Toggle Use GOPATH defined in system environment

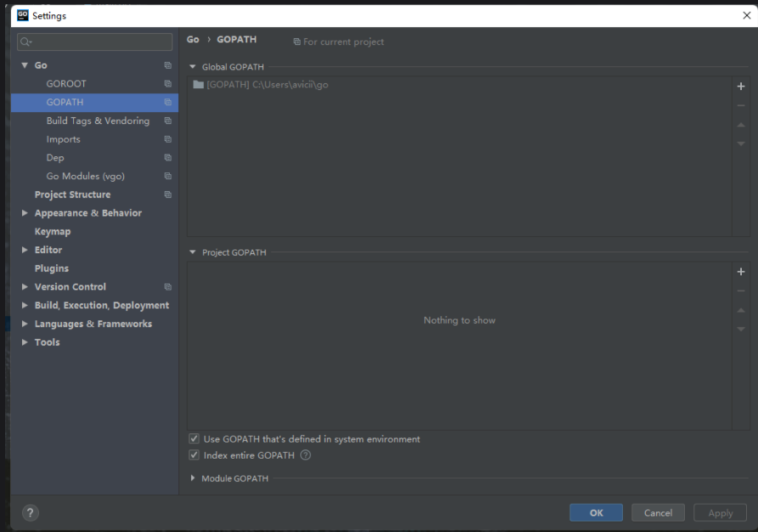coord(194,439)
